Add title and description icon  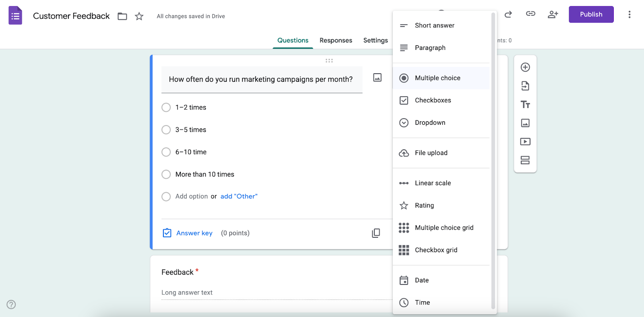coord(525,105)
